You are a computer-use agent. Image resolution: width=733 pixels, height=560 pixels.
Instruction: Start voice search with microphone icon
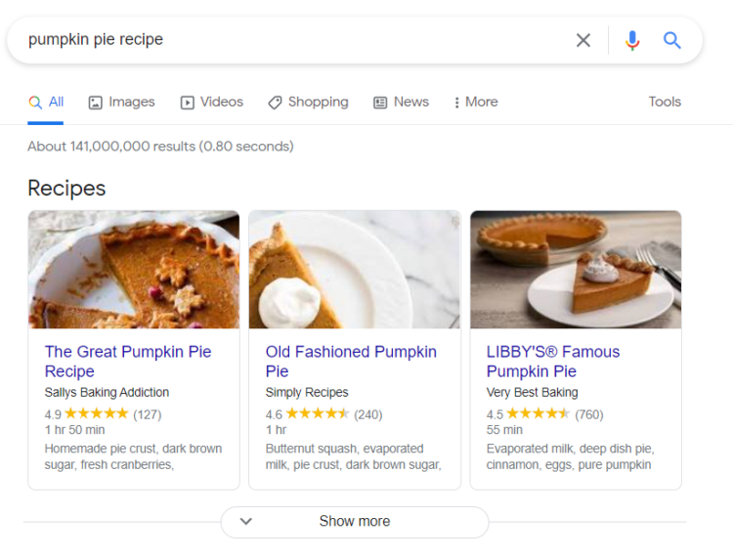click(632, 40)
